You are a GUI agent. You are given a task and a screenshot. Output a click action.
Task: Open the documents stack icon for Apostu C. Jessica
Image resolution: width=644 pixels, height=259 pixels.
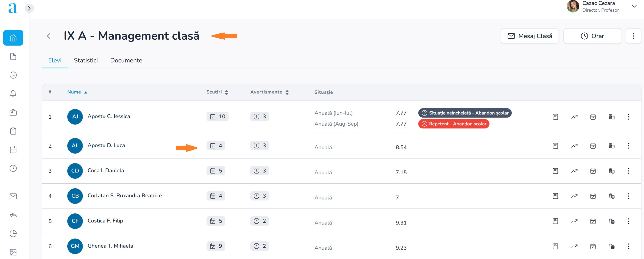(x=611, y=117)
